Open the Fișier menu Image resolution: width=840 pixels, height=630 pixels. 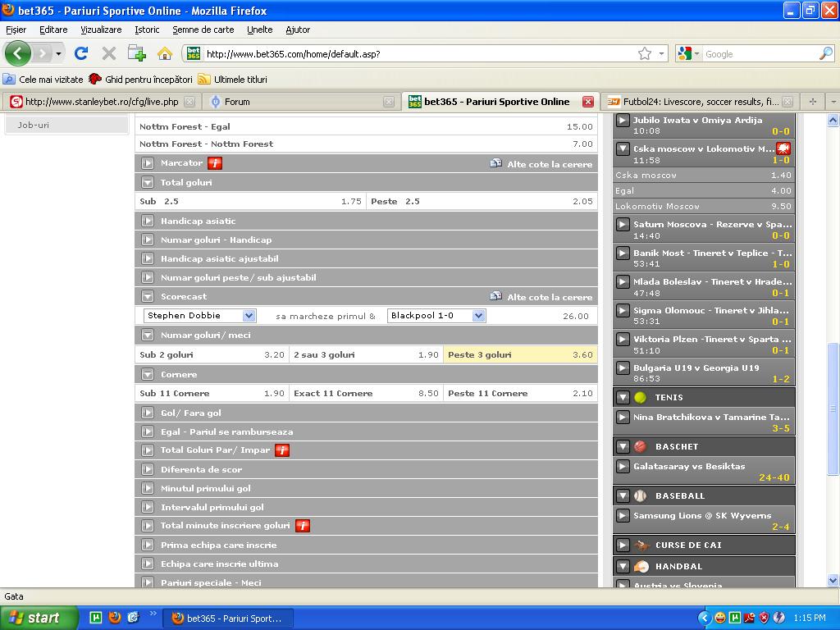click(16, 30)
